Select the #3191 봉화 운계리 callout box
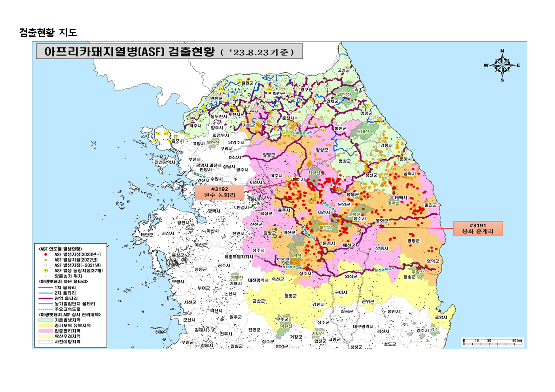The height and width of the screenshot is (392, 555). click(478, 228)
